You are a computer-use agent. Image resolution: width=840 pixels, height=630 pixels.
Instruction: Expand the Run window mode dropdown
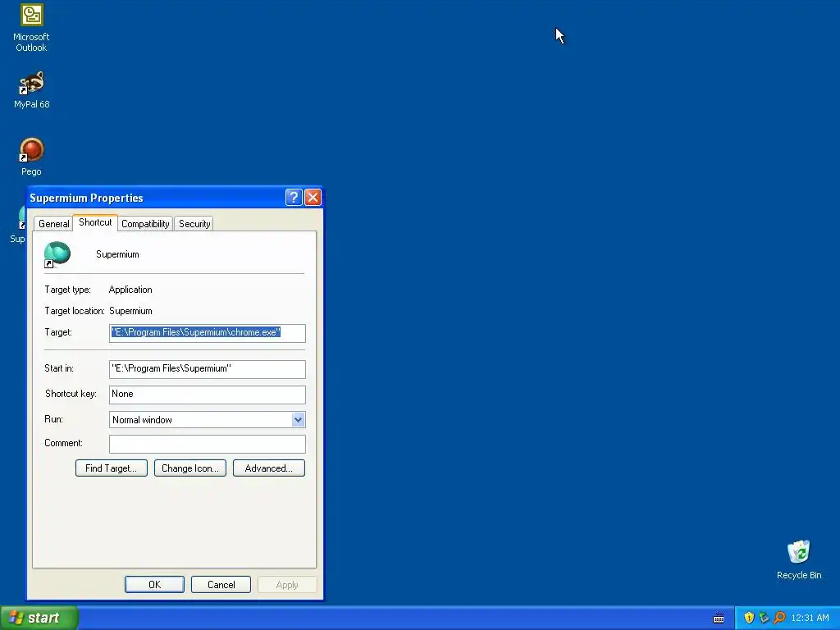point(299,419)
